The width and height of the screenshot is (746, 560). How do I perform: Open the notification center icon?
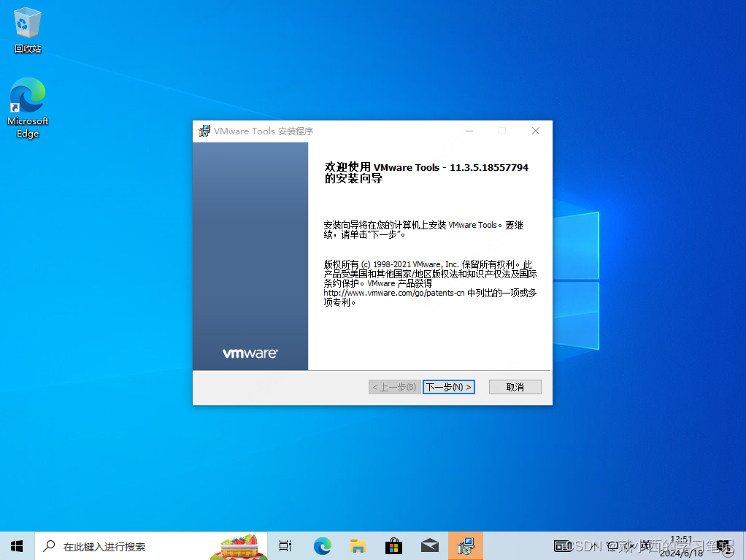tap(726, 547)
